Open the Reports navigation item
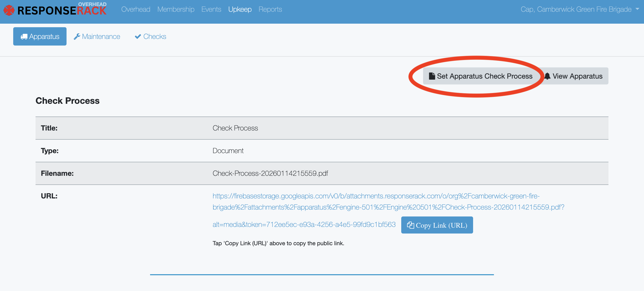This screenshot has width=644, height=291. (x=270, y=9)
